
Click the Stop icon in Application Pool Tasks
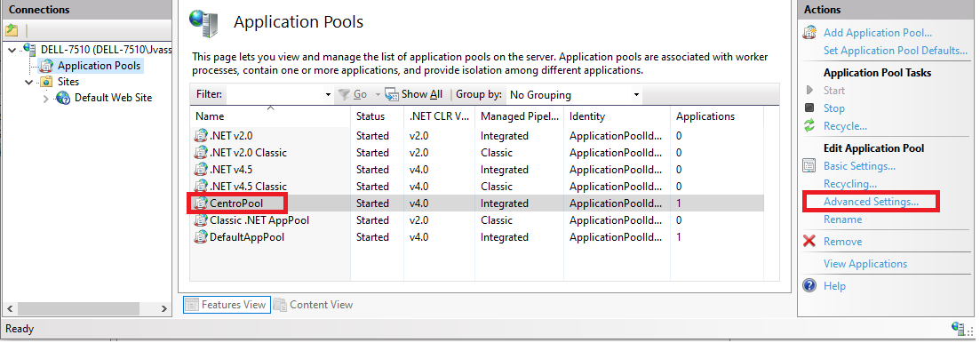coord(809,108)
